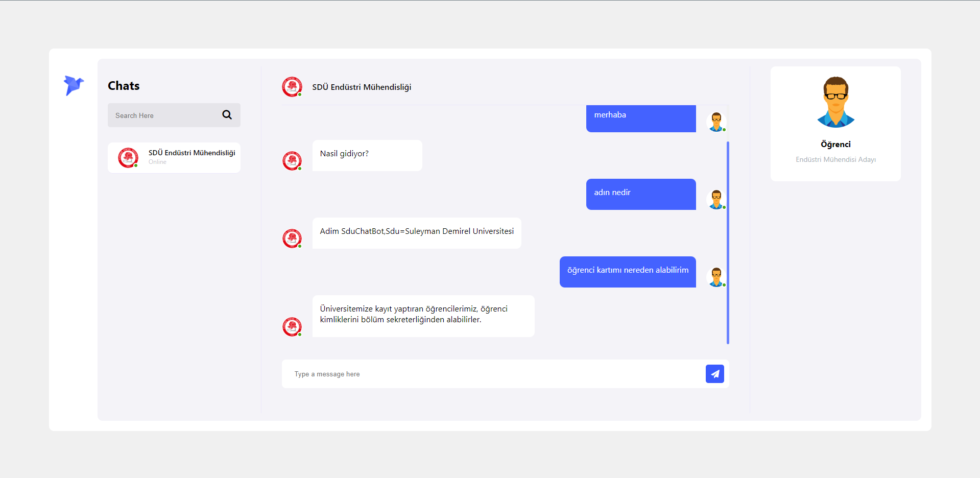
Task: Click user avatar beside "adın nedir" message
Action: tap(716, 200)
